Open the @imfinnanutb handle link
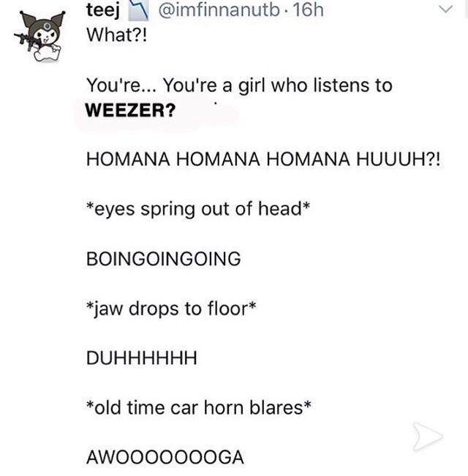 219,10
